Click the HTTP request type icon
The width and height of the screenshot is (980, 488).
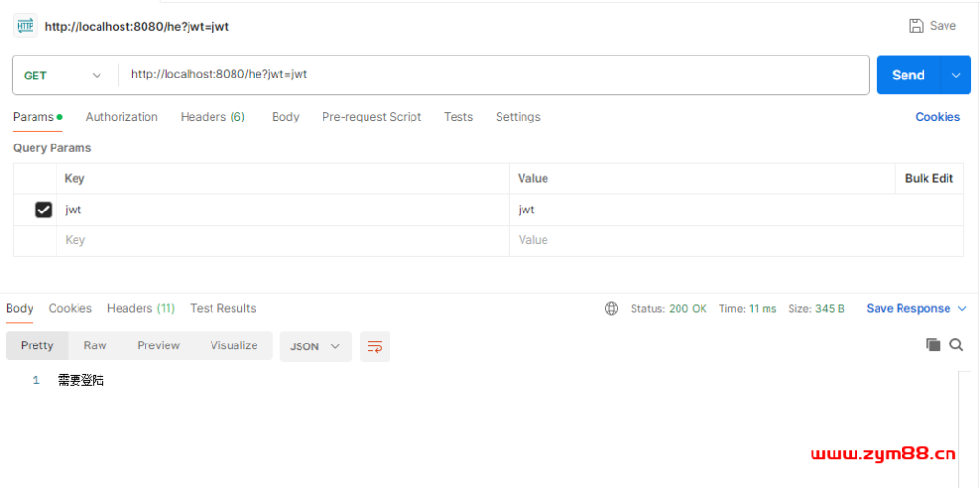tap(25, 26)
